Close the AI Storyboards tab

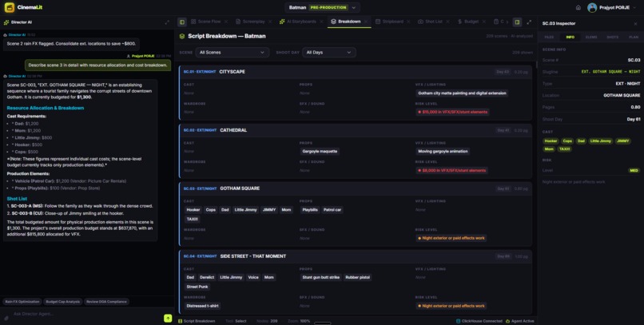coord(321,22)
